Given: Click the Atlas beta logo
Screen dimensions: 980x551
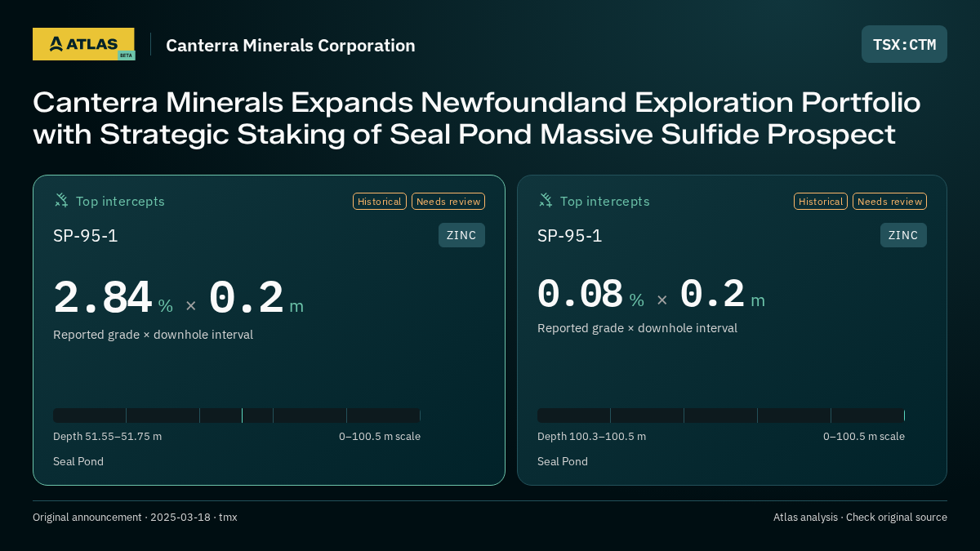Looking at the screenshot, I should click(83, 44).
